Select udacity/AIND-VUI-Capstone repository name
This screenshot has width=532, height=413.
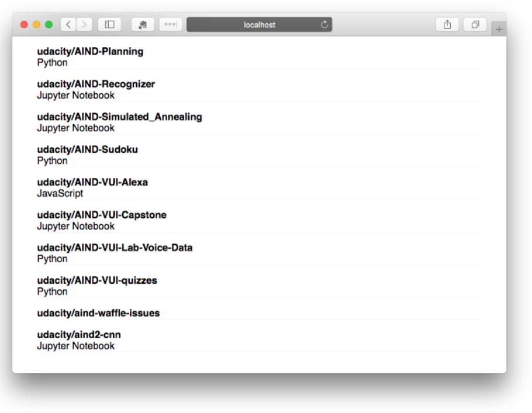click(102, 215)
